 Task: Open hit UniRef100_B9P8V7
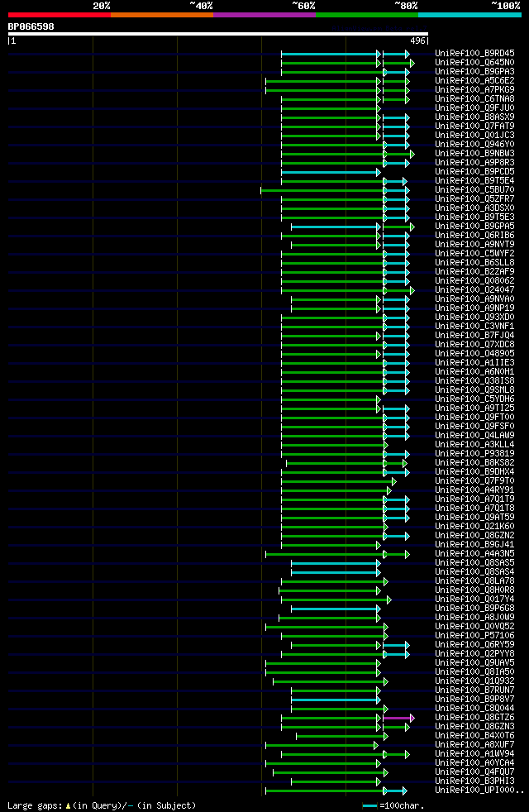coord(474,700)
